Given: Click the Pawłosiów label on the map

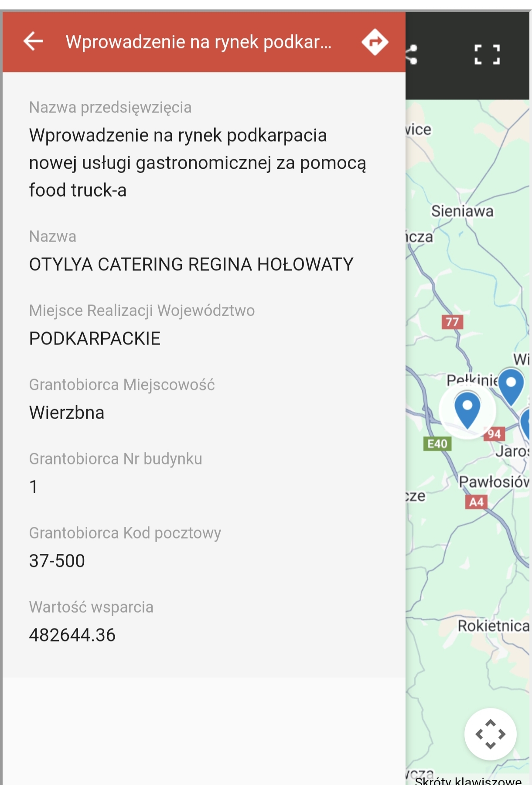Looking at the screenshot, I should pos(494,482).
